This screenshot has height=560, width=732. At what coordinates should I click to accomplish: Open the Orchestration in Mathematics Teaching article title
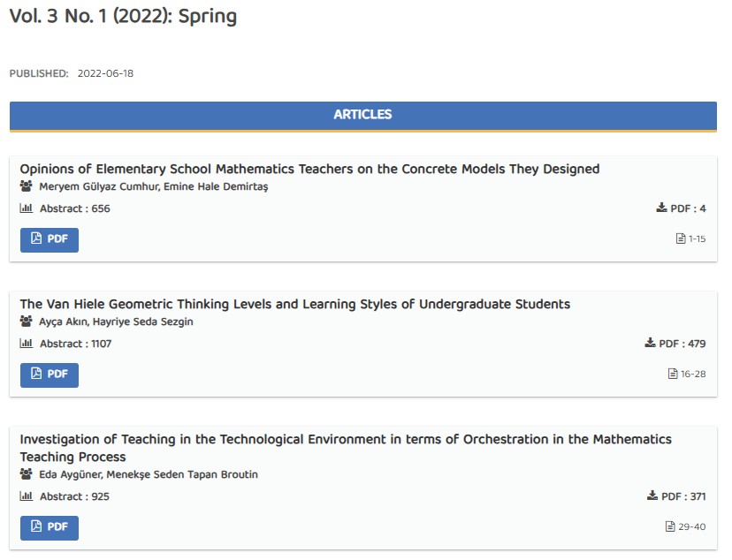click(x=345, y=439)
